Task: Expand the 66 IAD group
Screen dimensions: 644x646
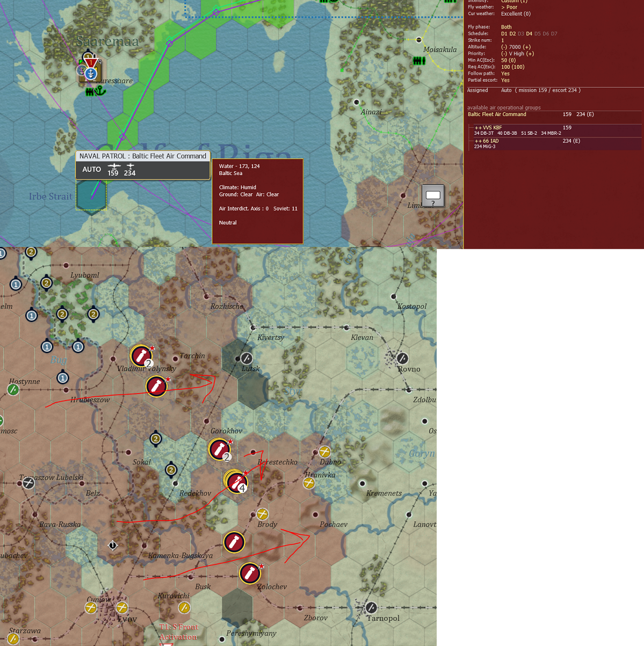Action: (478, 141)
